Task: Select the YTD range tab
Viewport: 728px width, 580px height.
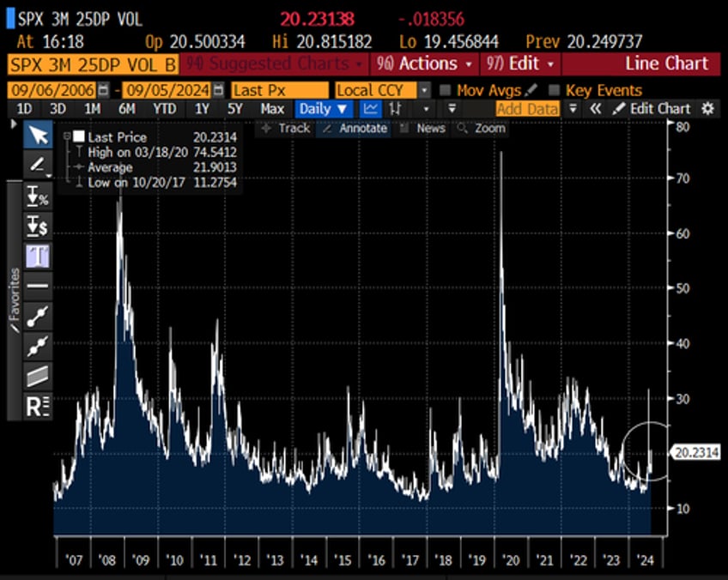Action: tap(165, 109)
